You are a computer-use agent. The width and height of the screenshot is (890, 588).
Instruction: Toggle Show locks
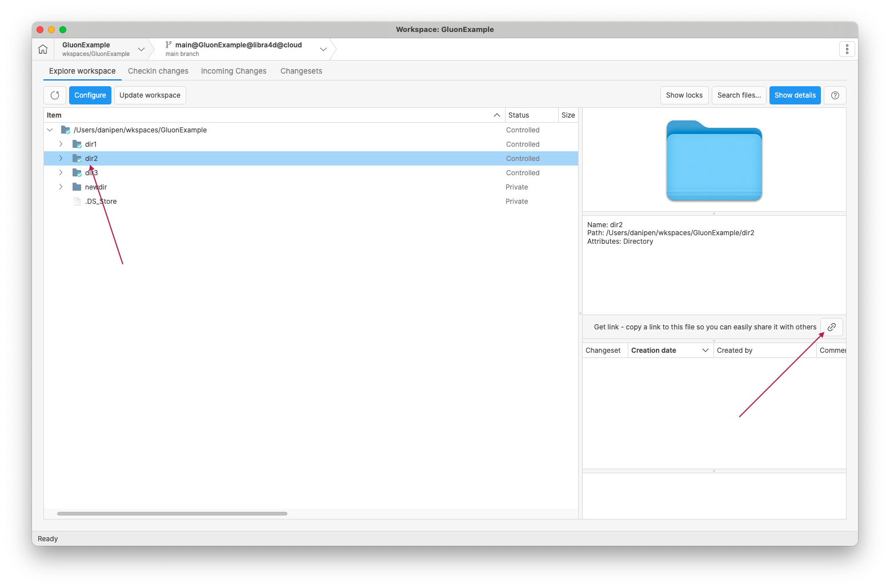(x=684, y=95)
